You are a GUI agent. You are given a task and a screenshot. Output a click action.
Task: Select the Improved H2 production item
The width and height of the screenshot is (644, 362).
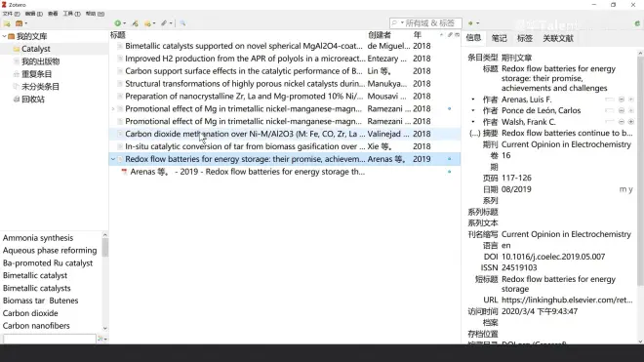(285, 59)
